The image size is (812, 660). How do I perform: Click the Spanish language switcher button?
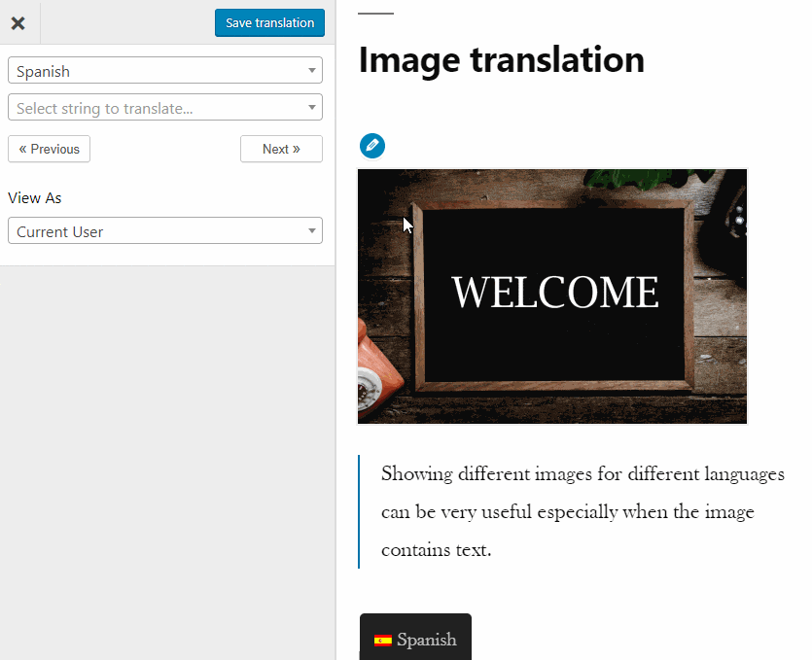[x=416, y=638]
